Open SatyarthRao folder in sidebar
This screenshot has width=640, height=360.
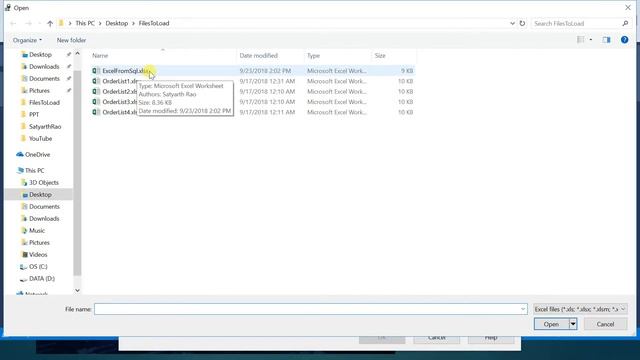click(45, 127)
